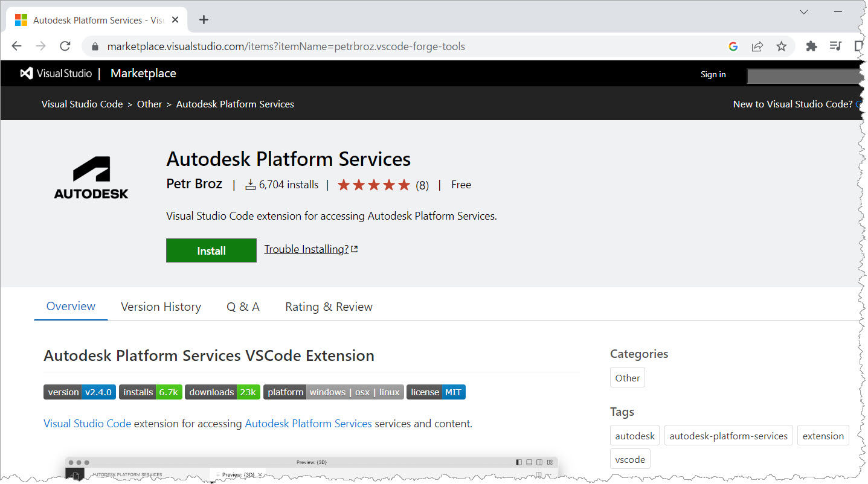Select the Q & A tab
The width and height of the screenshot is (868, 484).
(x=243, y=307)
